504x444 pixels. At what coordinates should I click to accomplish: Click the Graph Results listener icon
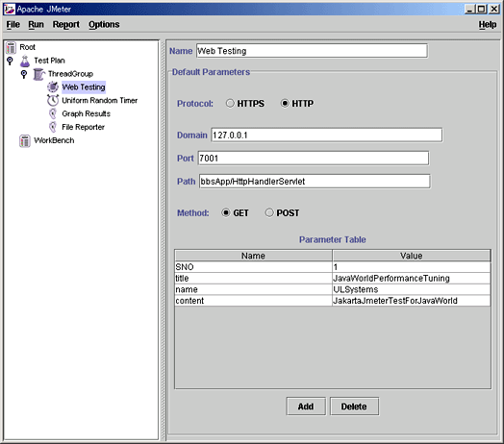[53, 113]
